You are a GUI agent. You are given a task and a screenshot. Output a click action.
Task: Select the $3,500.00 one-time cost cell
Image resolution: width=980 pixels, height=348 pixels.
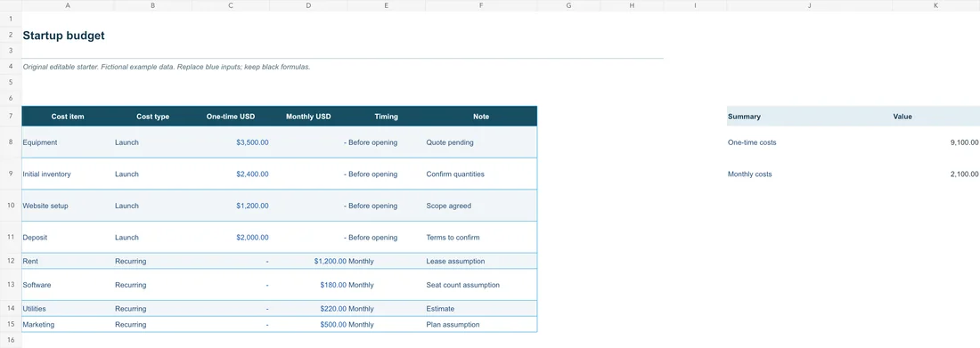coord(231,142)
